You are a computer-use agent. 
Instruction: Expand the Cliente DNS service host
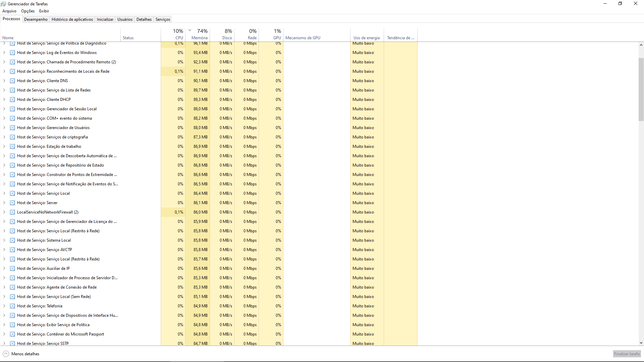click(x=4, y=81)
